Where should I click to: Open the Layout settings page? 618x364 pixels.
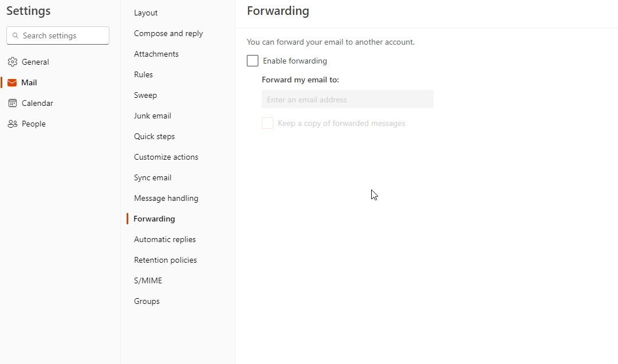tap(145, 13)
